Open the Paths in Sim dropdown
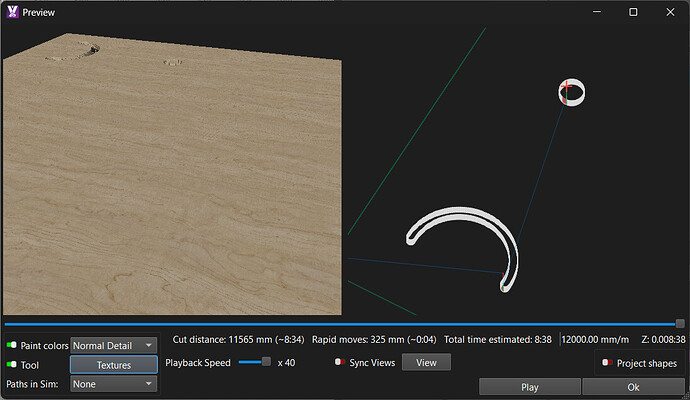Viewport: 690px width, 400px height. click(x=114, y=384)
